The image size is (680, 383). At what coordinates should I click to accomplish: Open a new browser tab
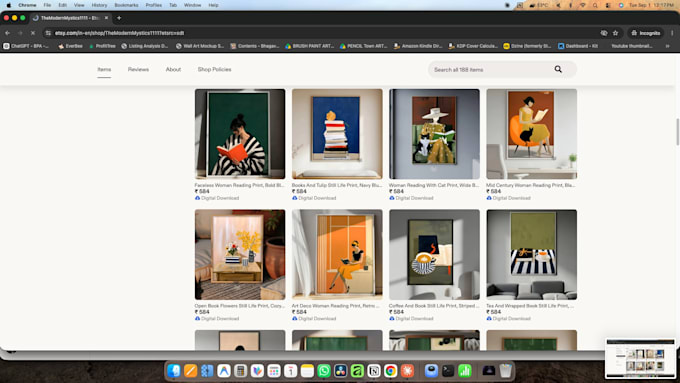click(119, 18)
